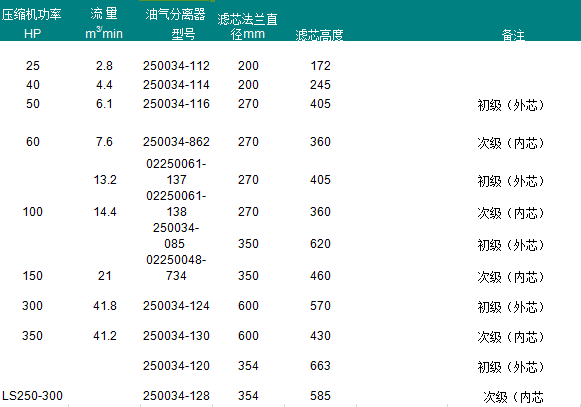Select the 滤芯法兰直径mm header
Screen dimensions: 581x407
[248, 26]
